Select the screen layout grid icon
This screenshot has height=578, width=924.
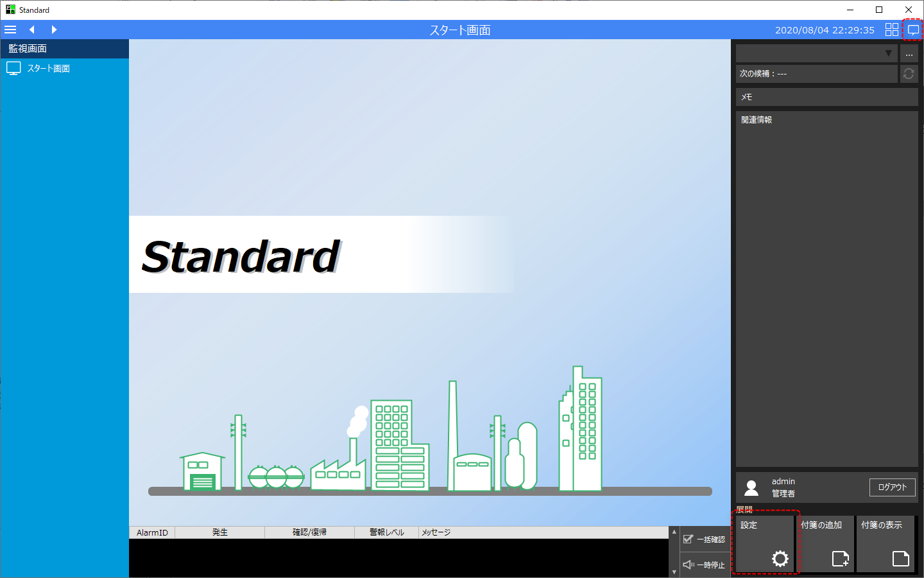891,29
